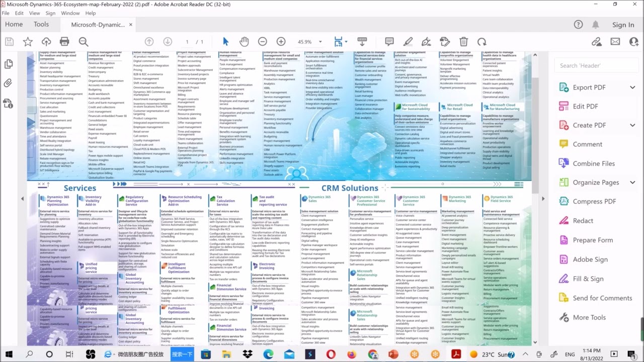Screen dimensions: 644x362
Task: Open the Sign menu
Action: click(50, 13)
